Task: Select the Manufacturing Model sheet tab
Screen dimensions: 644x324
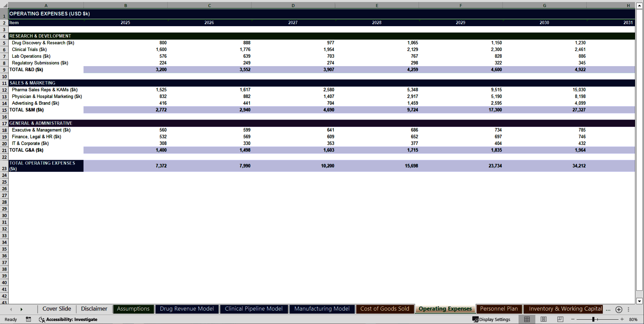Action: pyautogui.click(x=322, y=309)
